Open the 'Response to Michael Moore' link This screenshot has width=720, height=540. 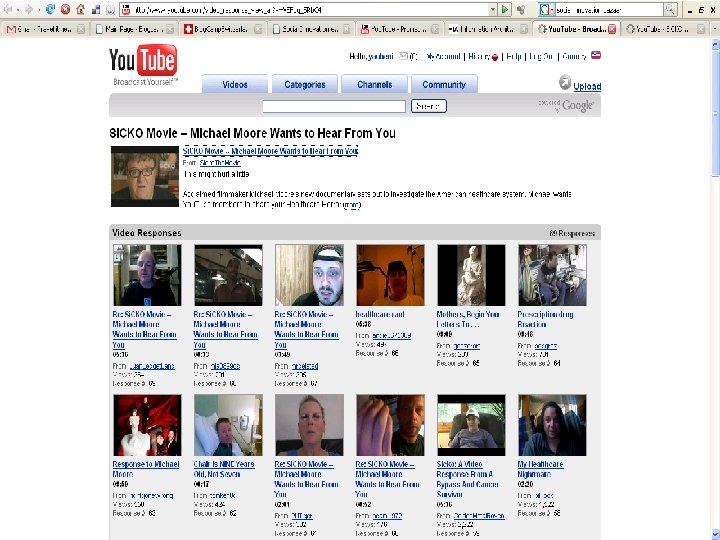pyautogui.click(x=146, y=469)
